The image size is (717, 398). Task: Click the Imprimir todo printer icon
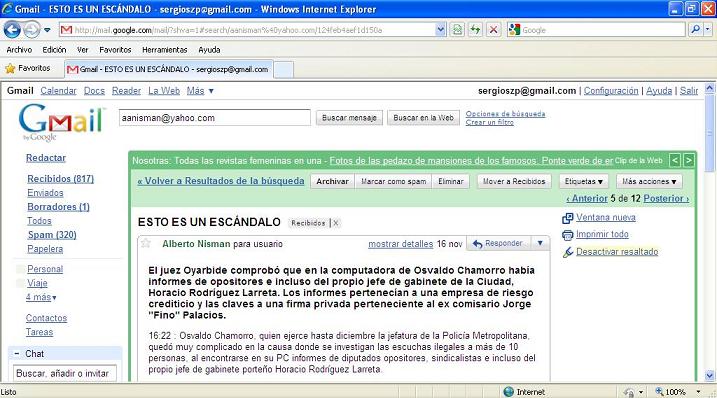pyautogui.click(x=567, y=235)
